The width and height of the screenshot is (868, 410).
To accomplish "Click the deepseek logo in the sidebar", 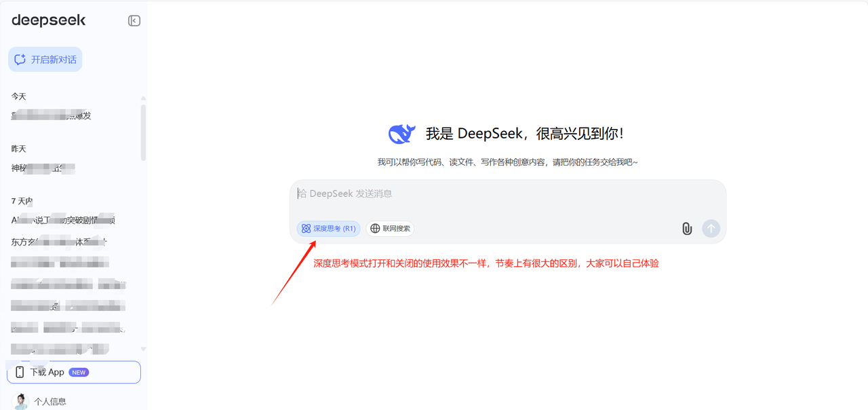I will pyautogui.click(x=49, y=20).
